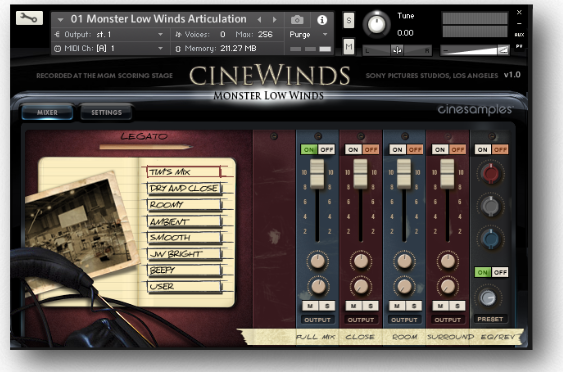Click the pan L-R slider
Screen dimensions: 563x372
tap(397, 51)
